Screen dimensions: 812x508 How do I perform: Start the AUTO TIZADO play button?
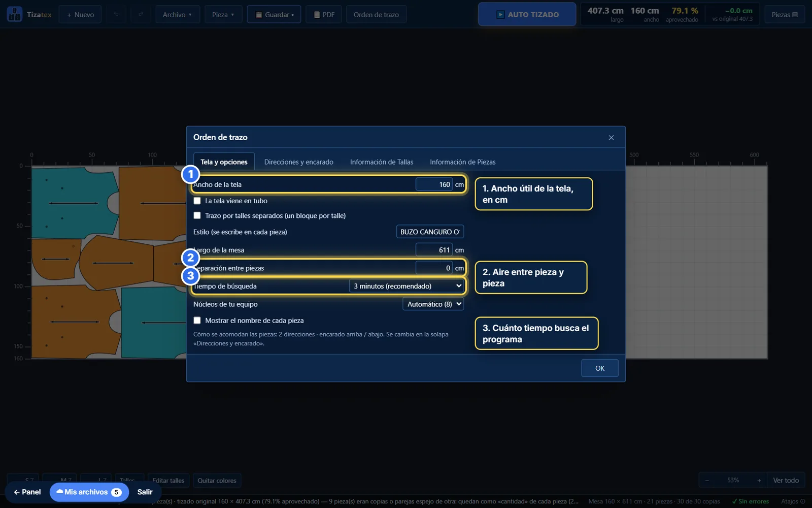click(527, 14)
